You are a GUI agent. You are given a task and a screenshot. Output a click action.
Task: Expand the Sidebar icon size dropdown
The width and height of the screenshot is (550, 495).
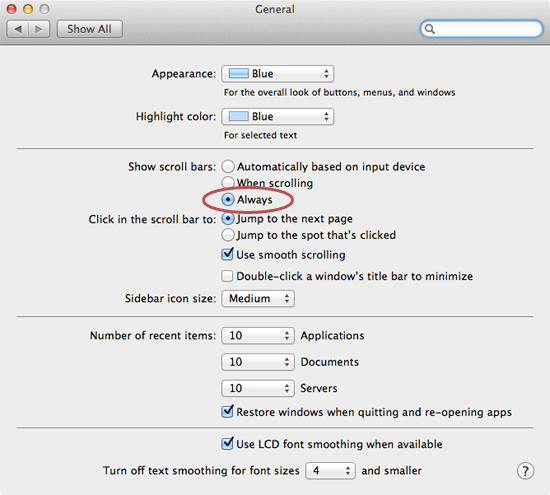click(x=258, y=299)
